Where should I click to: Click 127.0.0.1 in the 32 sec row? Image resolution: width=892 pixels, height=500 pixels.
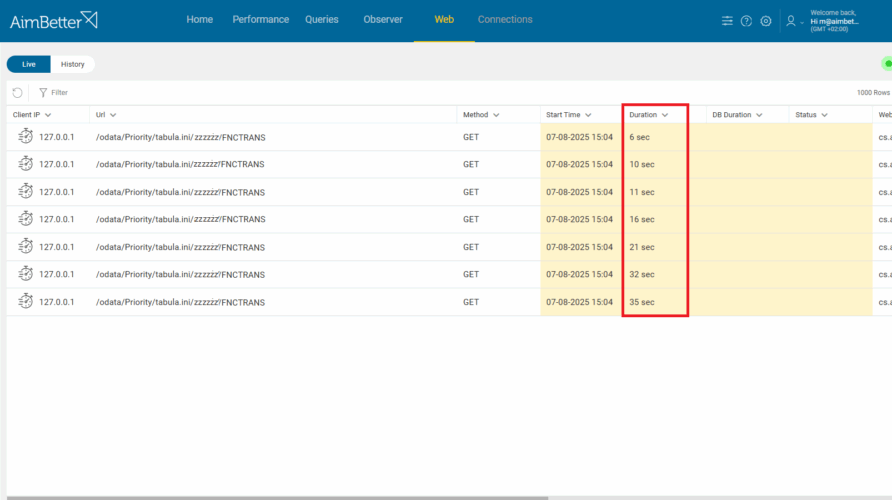pyautogui.click(x=56, y=274)
